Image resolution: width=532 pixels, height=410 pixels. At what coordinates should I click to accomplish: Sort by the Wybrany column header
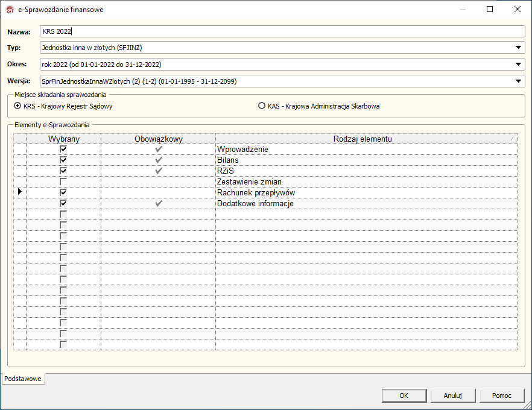64,139
